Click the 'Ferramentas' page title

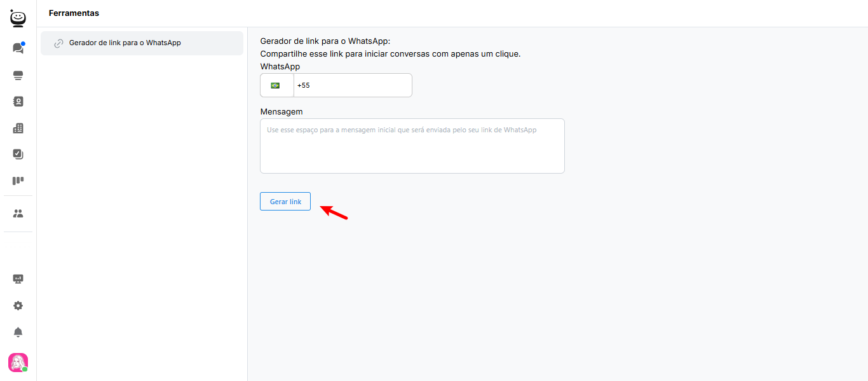74,13
